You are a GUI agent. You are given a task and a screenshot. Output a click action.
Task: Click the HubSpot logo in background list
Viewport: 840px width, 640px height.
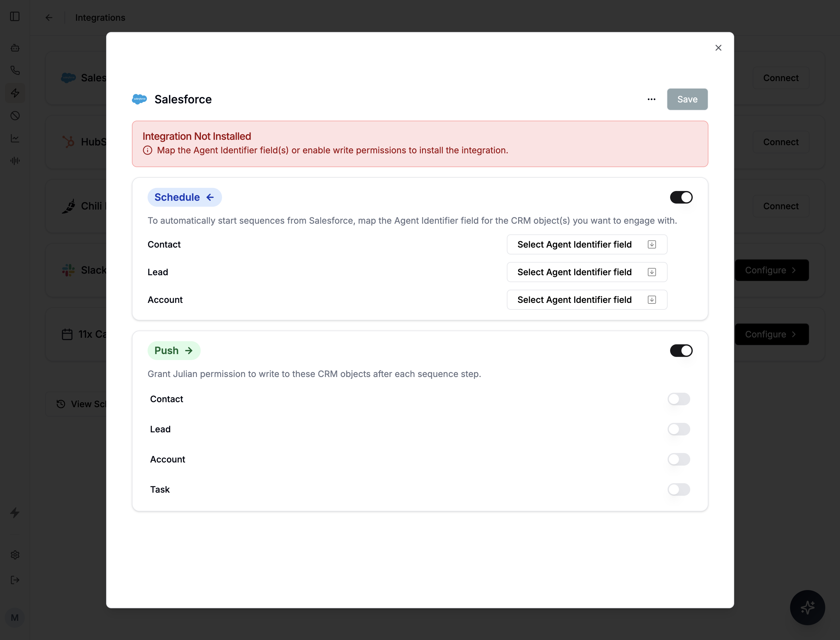click(x=68, y=142)
